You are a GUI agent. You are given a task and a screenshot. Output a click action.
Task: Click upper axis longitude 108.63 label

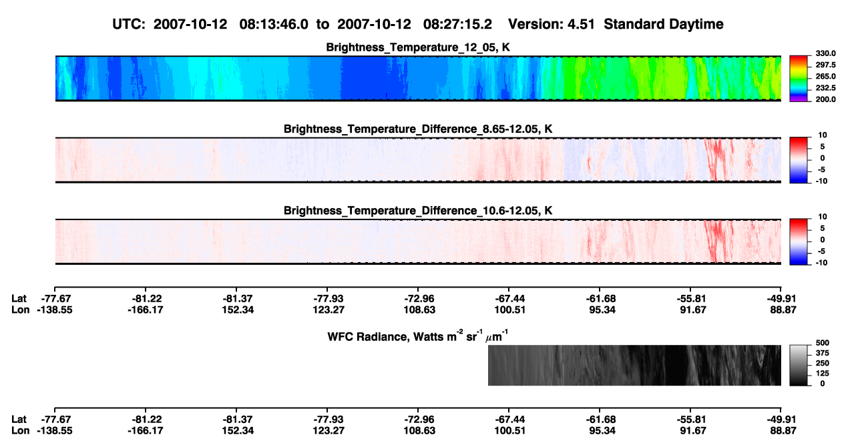(418, 310)
